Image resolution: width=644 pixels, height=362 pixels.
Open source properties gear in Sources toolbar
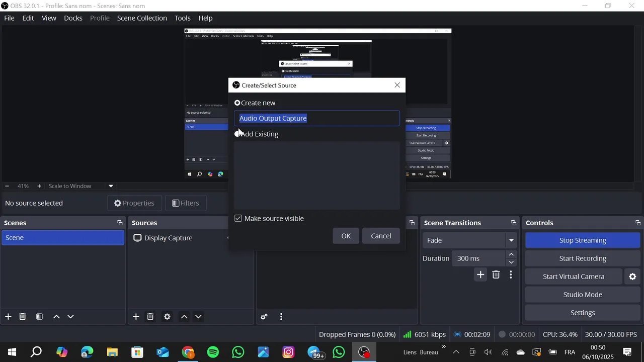click(167, 317)
